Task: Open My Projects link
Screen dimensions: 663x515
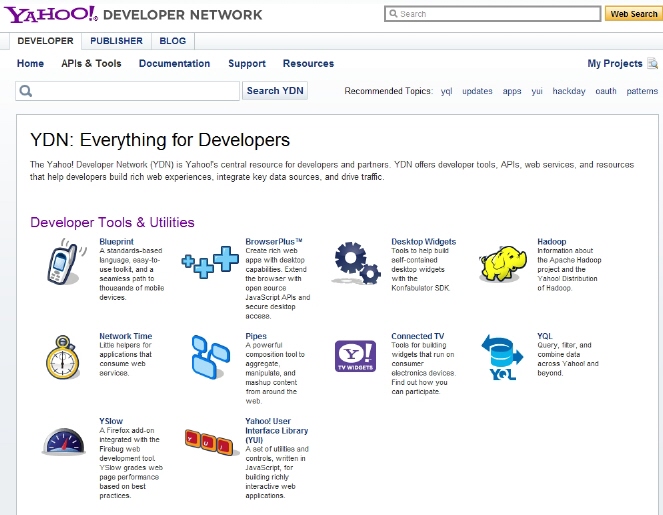Action: (615, 63)
